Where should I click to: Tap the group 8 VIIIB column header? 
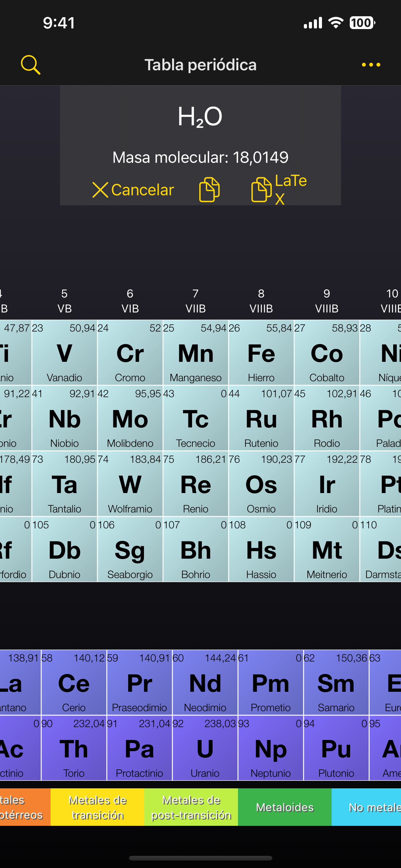pyautogui.click(x=261, y=301)
